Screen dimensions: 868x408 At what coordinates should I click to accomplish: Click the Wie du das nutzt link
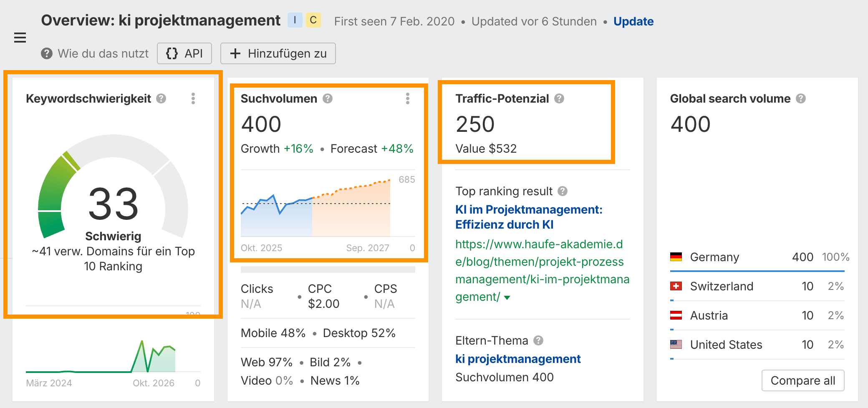pos(103,53)
